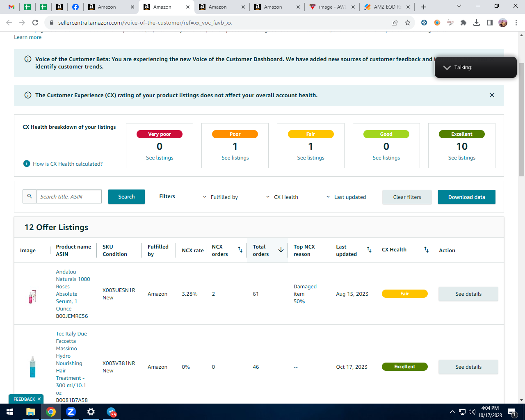Viewport: 525px width, 420px height.
Task: Expand the Fulfilled by filter dropdown
Action: pyautogui.click(x=220, y=197)
